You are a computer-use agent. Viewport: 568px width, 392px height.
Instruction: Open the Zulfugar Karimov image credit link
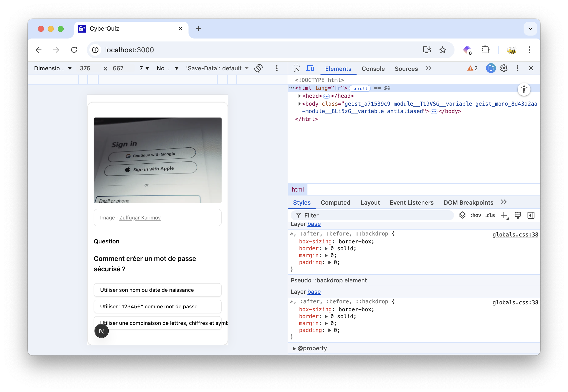140,217
